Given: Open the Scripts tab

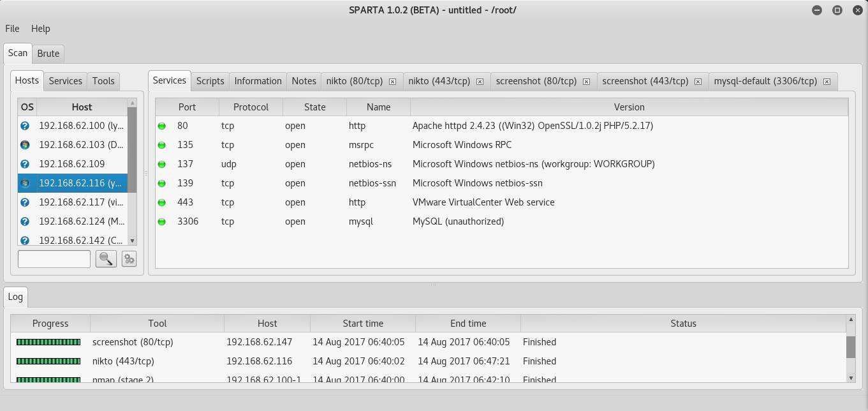Looking at the screenshot, I should click(x=210, y=81).
